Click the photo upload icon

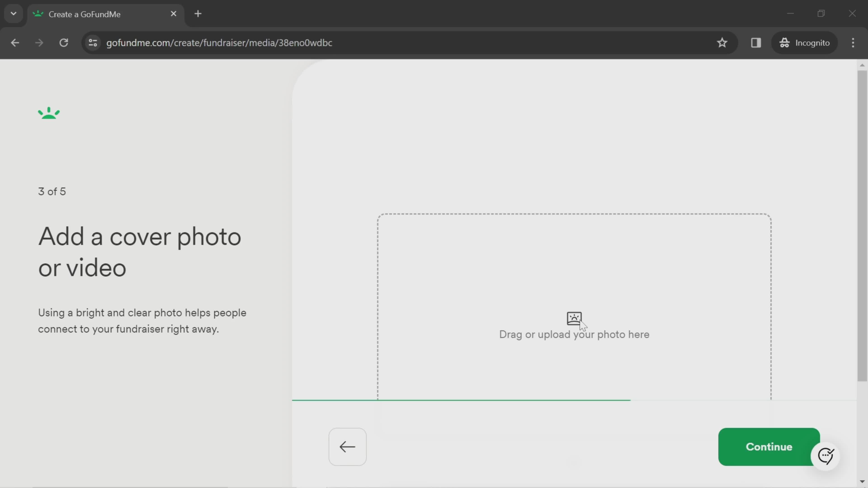[574, 318]
